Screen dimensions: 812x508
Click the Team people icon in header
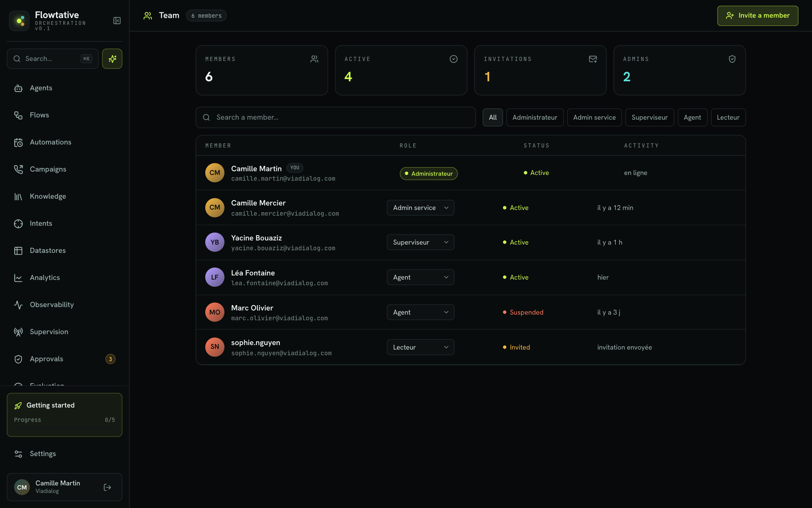coord(148,15)
